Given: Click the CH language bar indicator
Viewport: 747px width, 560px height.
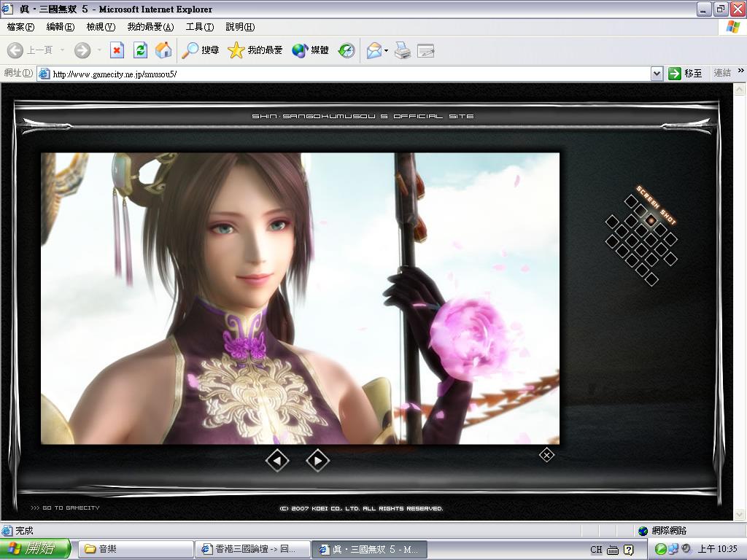Looking at the screenshot, I should pos(596,550).
